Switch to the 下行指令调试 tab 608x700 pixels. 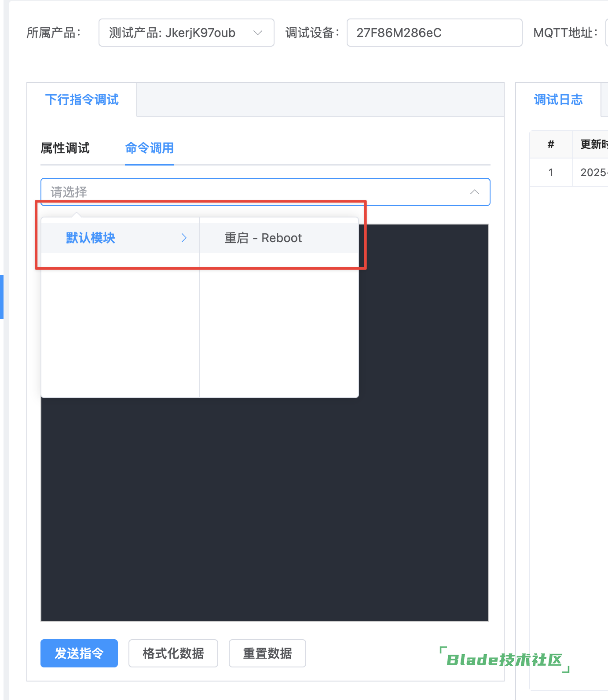[x=82, y=99]
